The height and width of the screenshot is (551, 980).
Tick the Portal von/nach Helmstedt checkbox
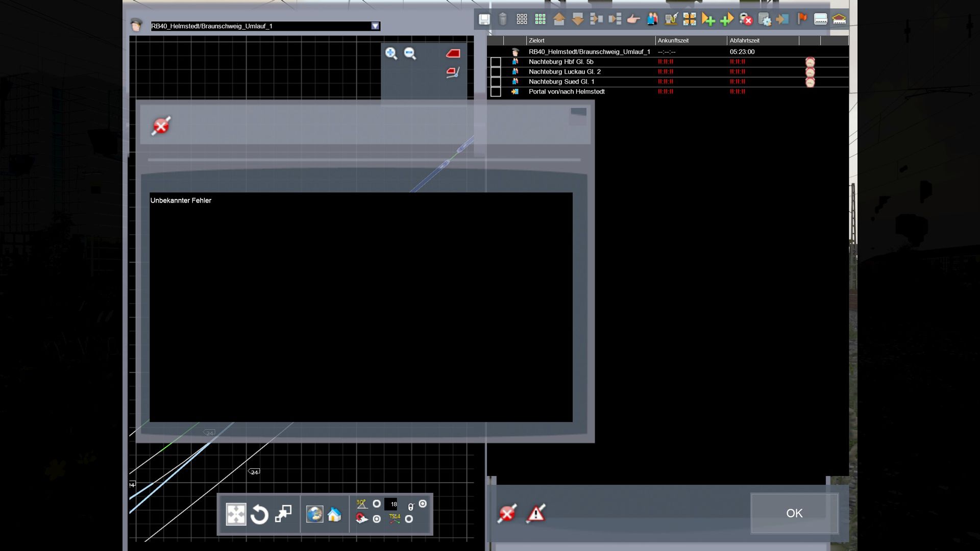click(x=496, y=92)
